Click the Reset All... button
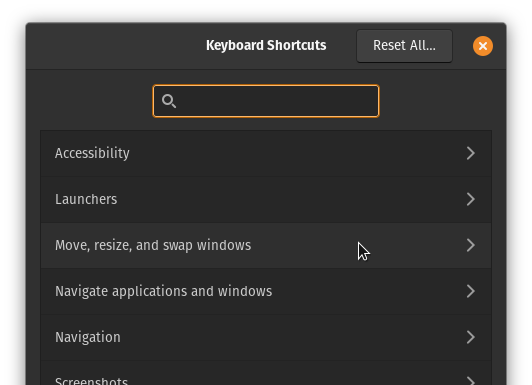This screenshot has height=385, width=532. (404, 46)
